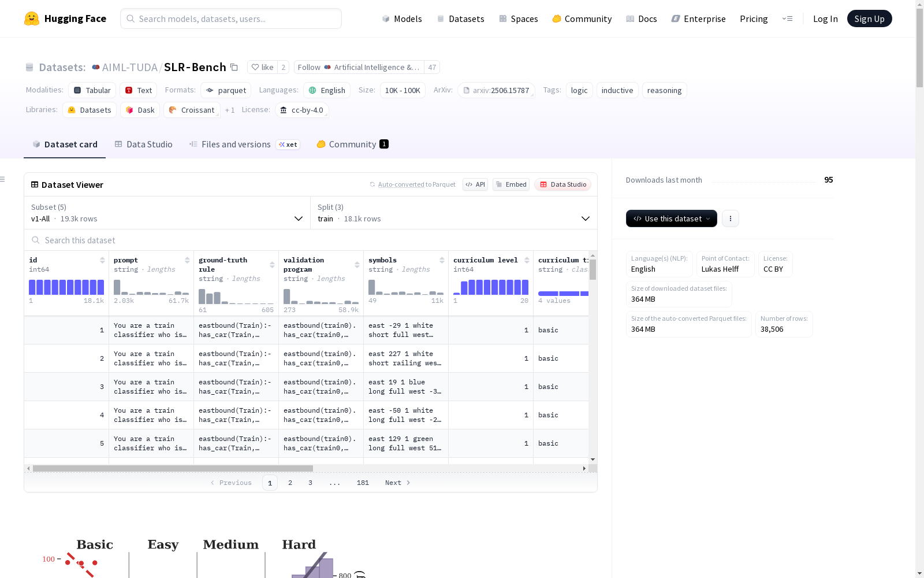Sort the validation program column
The image size is (924, 578).
point(357,265)
